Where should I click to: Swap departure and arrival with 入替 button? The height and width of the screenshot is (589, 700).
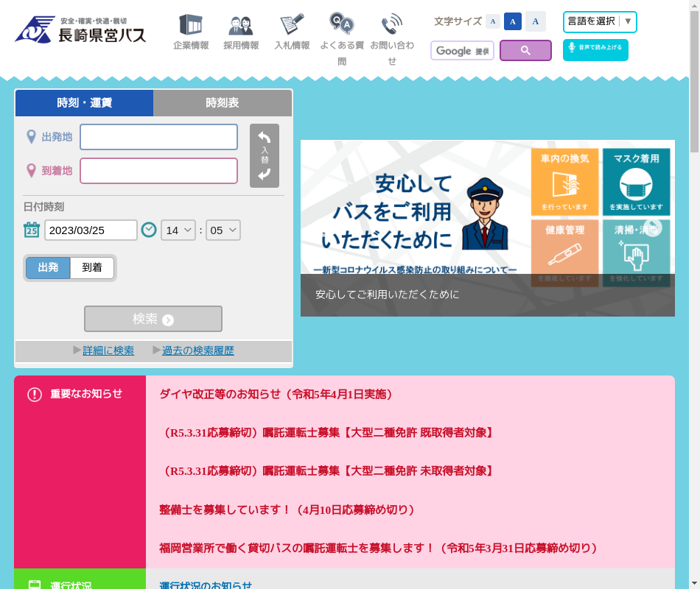coord(265,155)
